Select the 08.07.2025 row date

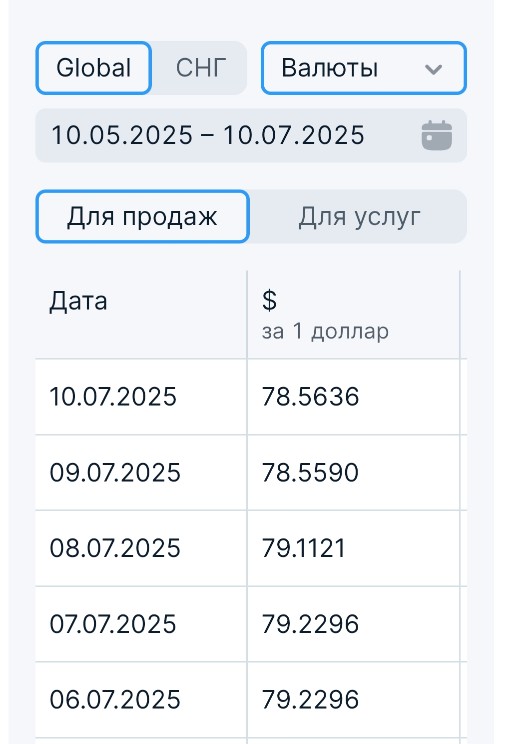coord(115,548)
